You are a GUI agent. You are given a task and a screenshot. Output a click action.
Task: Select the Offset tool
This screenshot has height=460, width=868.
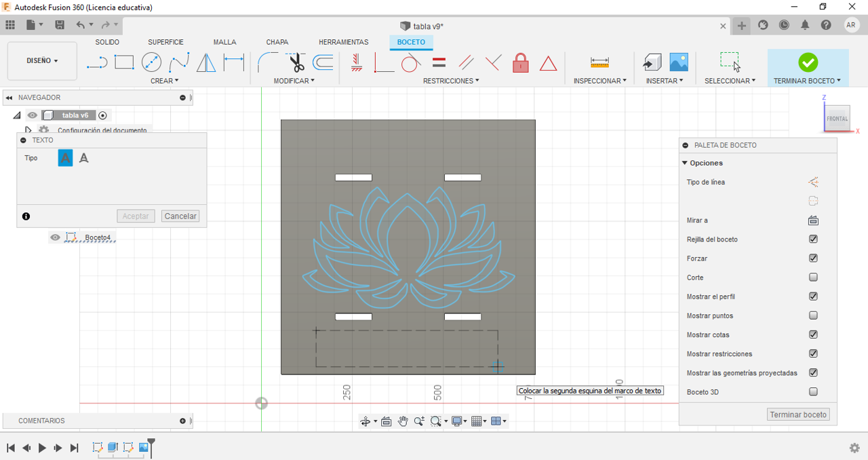(x=323, y=63)
